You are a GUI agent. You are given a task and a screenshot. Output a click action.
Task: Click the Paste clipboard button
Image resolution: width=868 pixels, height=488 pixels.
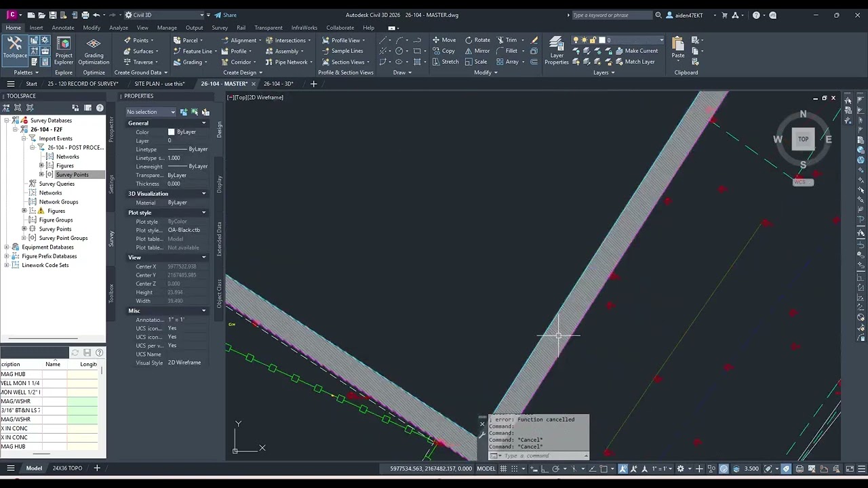point(678,47)
